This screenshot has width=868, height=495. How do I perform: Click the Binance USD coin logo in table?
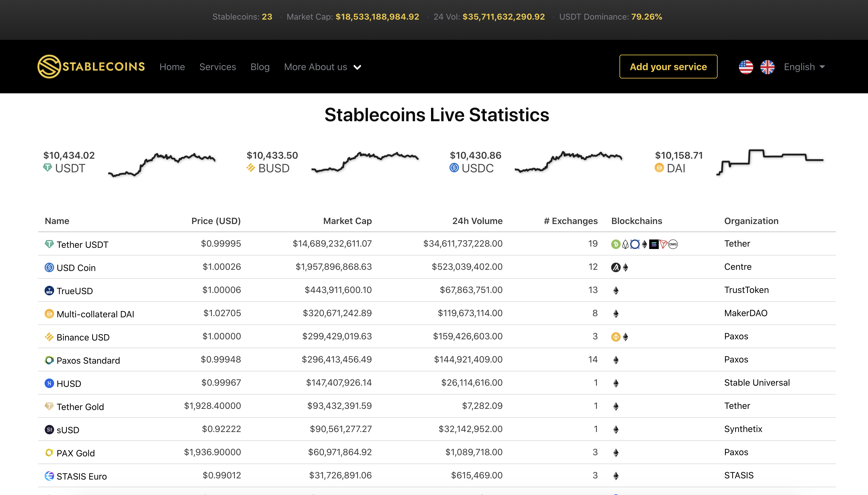click(x=49, y=337)
